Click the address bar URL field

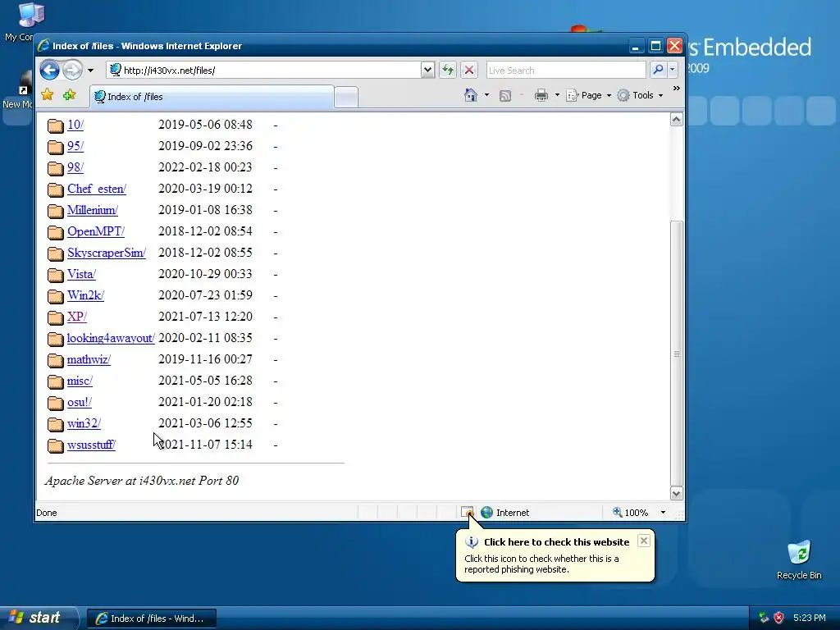coord(264,71)
